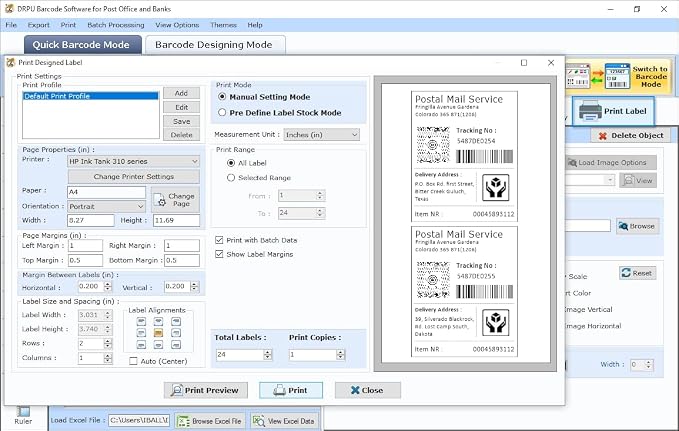Toggle Print with Batch Data checkbox
679x431 pixels.
tap(219, 240)
